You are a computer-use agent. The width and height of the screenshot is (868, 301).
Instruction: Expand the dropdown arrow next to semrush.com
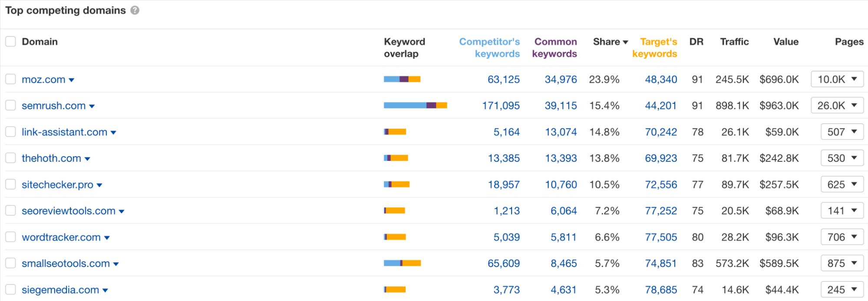[92, 106]
